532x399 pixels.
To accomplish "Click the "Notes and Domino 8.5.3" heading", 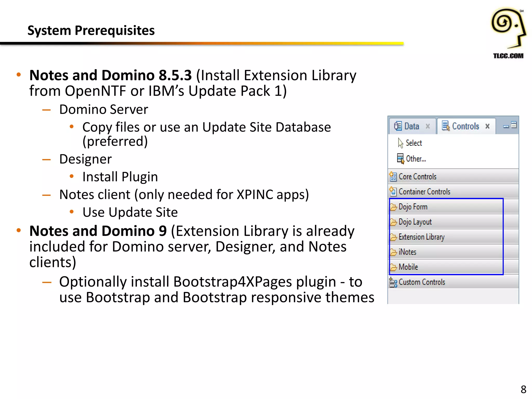I will (111, 75).
